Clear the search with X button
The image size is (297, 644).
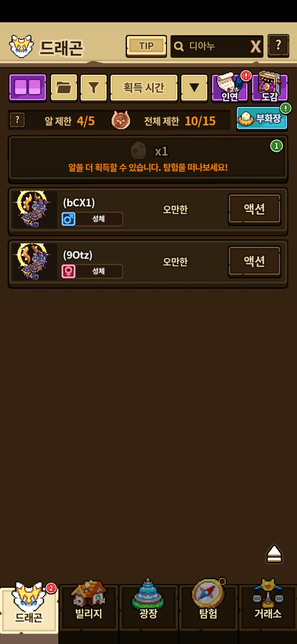coord(255,46)
